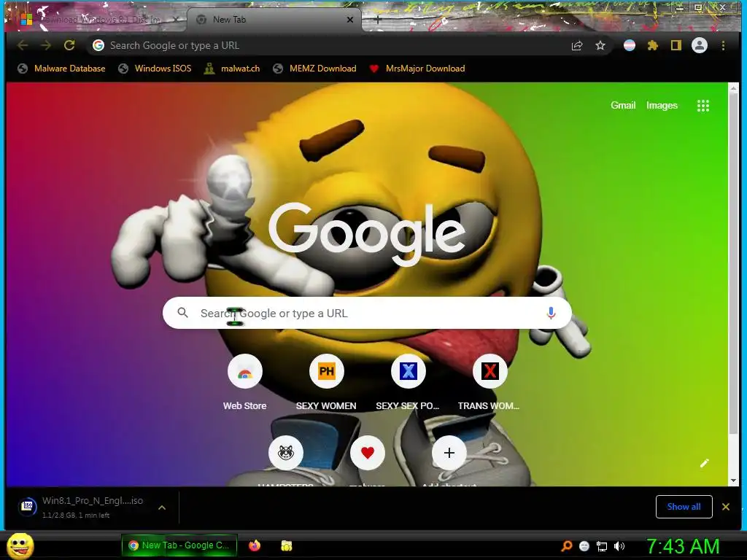This screenshot has height=560, width=747.
Task: Open the MEMZ Download bookmark
Action: [314, 69]
